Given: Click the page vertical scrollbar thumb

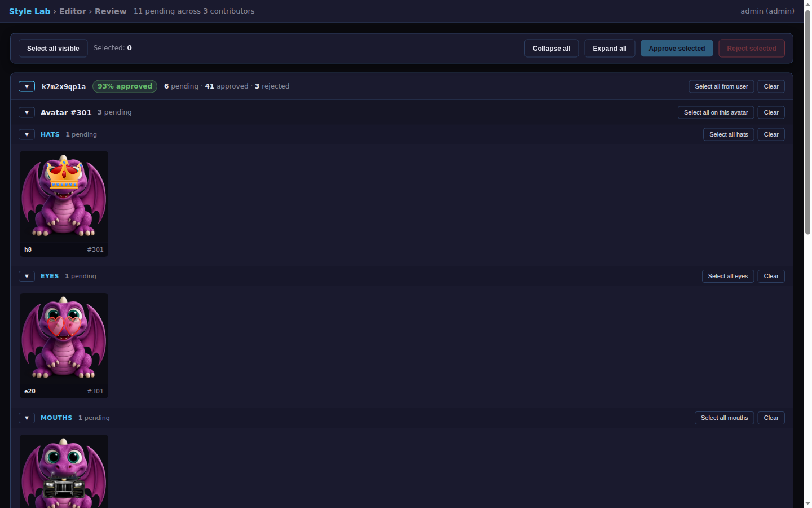Looking at the screenshot, I should (807, 121).
